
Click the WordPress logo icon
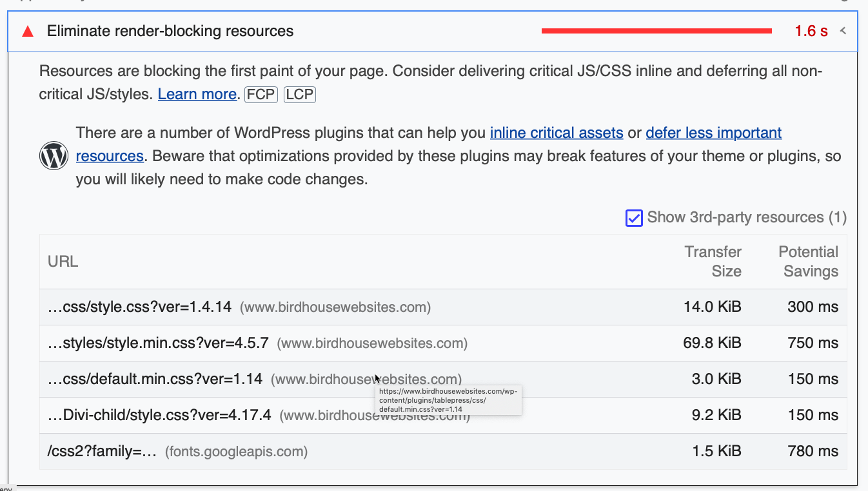[x=54, y=156]
